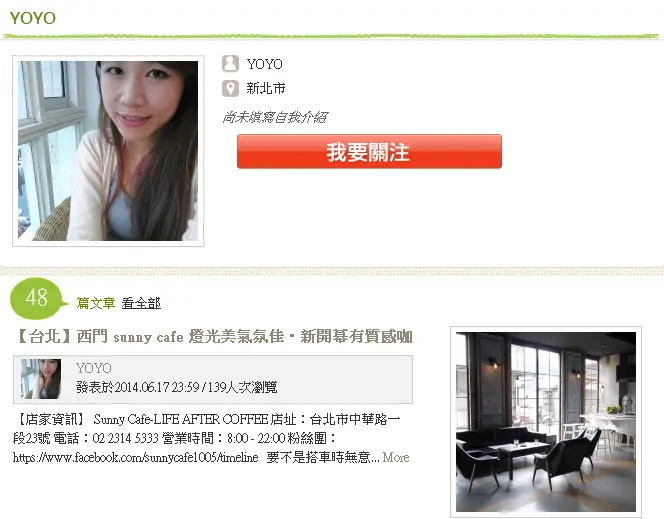Click the green 48 articles bubble

38,298
